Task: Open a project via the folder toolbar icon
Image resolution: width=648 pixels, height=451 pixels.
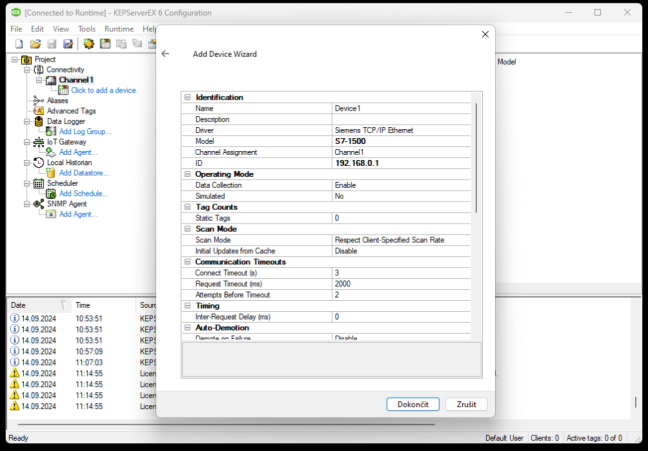Action: (36, 44)
